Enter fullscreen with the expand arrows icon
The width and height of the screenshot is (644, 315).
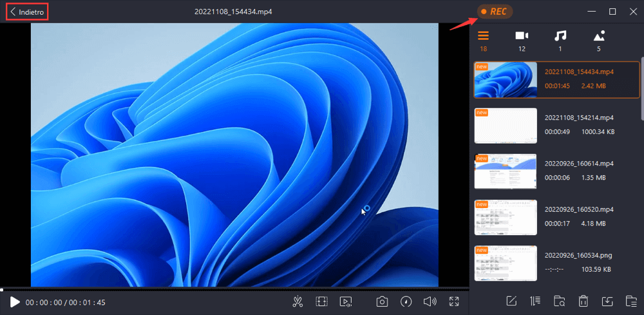(x=454, y=301)
